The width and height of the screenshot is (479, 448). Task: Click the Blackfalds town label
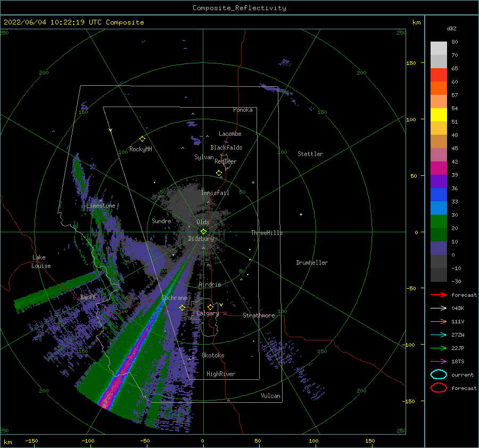226,148
